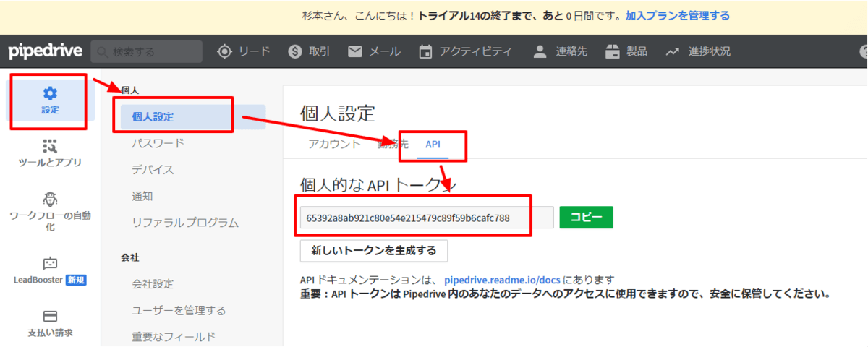The height and width of the screenshot is (347, 868).
Task: Open 連絡先 contacts in navigation
Action: click(x=560, y=51)
